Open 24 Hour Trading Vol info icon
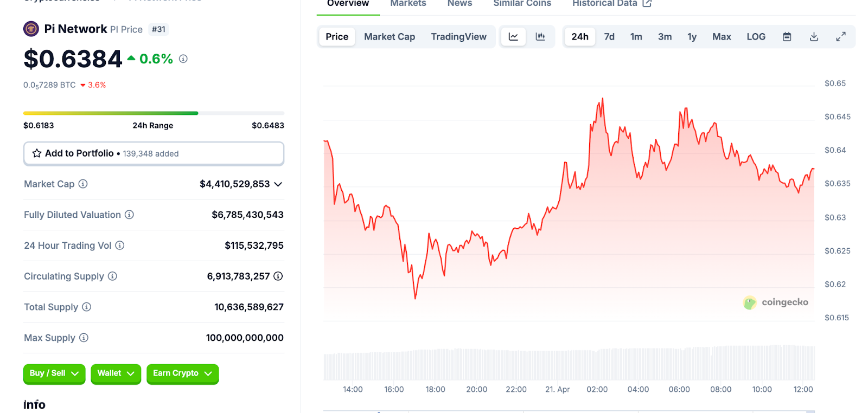The width and height of the screenshot is (868, 413). [120, 246]
